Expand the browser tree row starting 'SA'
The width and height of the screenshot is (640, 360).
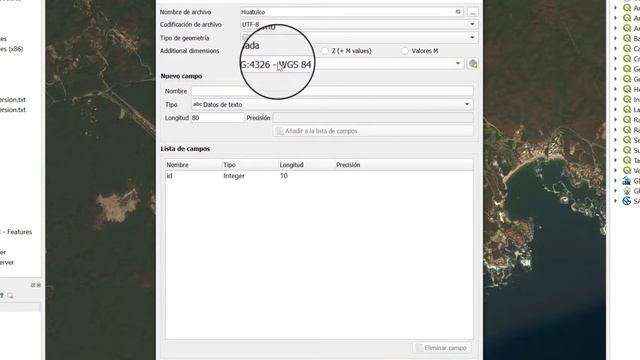click(616, 201)
